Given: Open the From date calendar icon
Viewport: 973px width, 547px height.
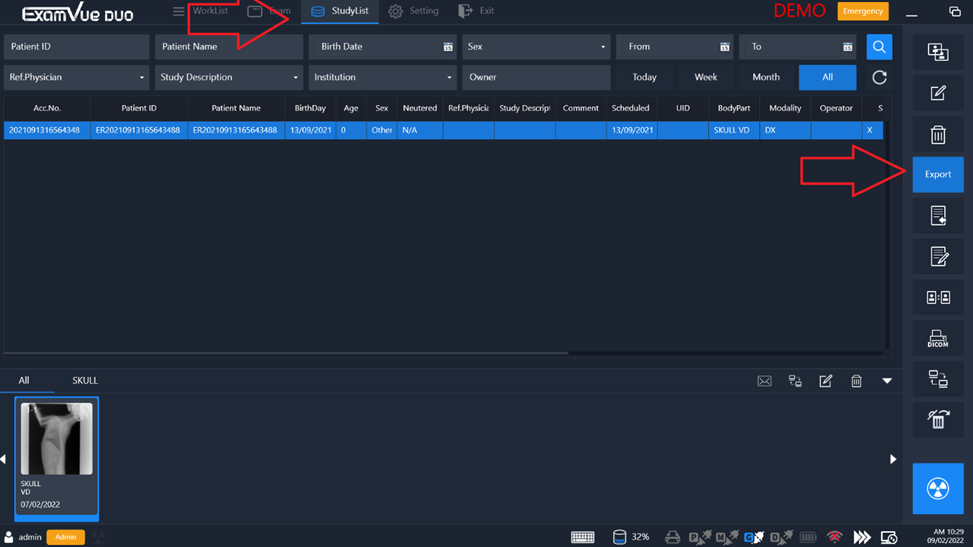Looking at the screenshot, I should (x=724, y=47).
